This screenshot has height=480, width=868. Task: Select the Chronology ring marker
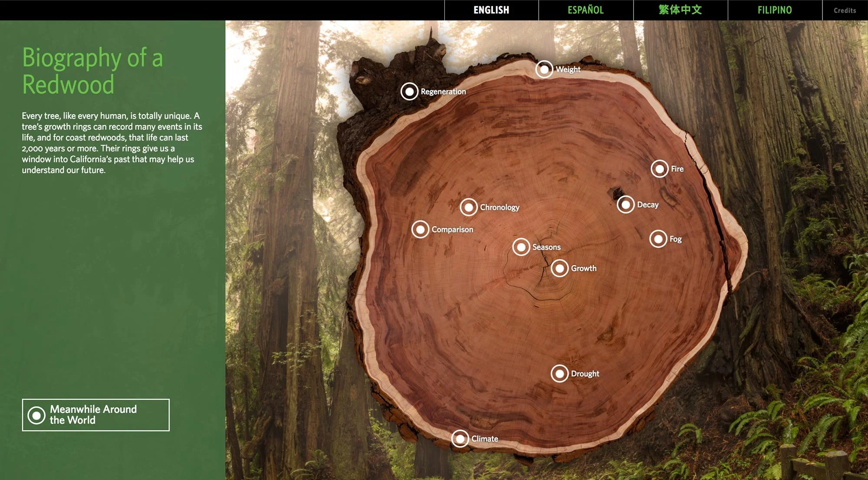pyautogui.click(x=469, y=207)
